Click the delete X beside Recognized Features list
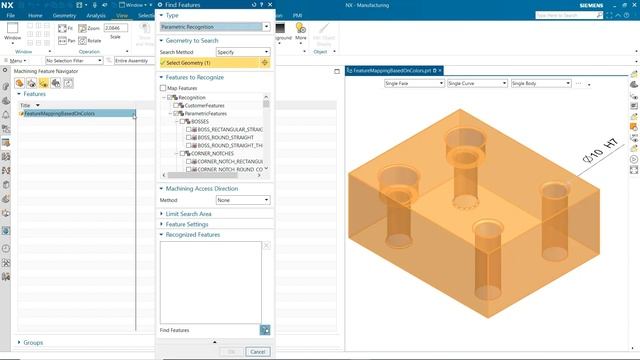640x360 pixels. point(266,246)
